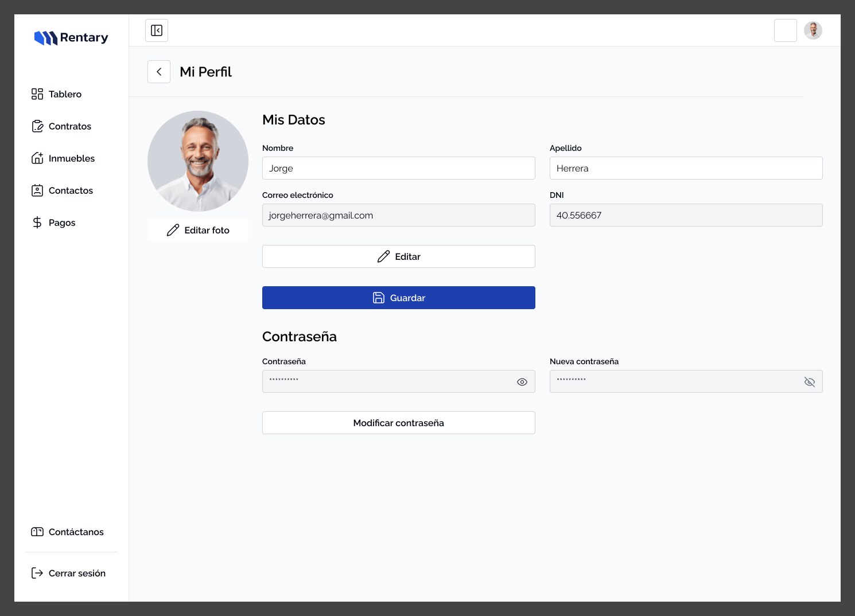Image resolution: width=855 pixels, height=616 pixels.
Task: Toggle Nueva contraseña visibility crossed-eye icon
Action: [810, 382]
